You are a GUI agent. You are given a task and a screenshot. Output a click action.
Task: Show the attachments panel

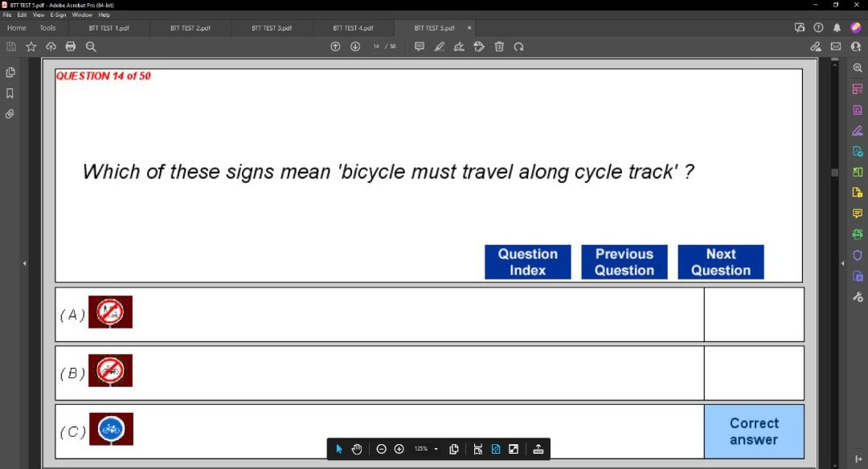pyautogui.click(x=10, y=113)
